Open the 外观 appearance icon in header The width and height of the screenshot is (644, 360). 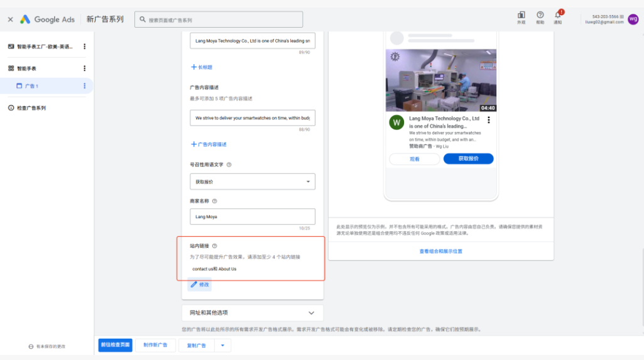coord(521,18)
